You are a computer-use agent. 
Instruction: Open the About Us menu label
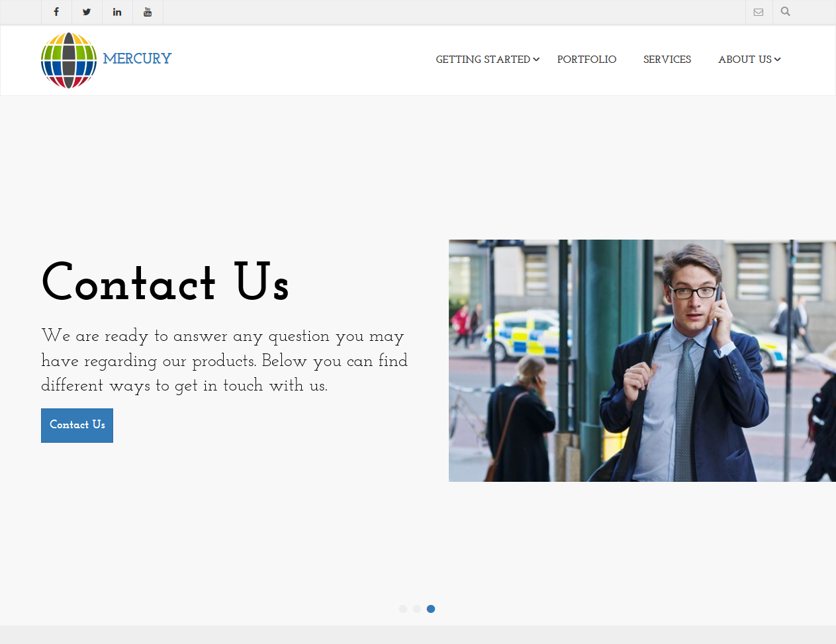[745, 60]
